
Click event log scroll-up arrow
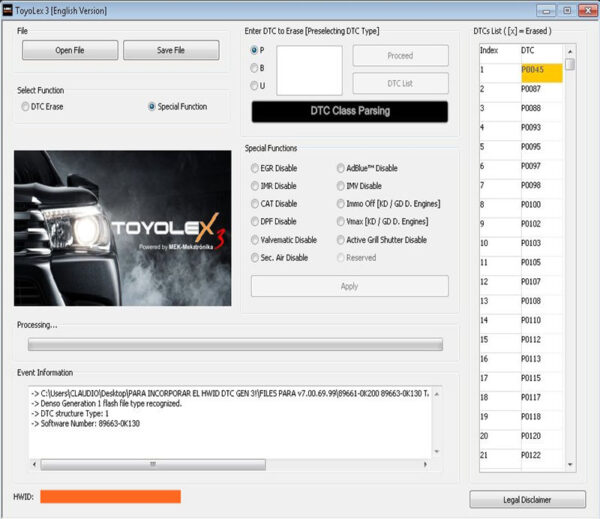point(437,394)
